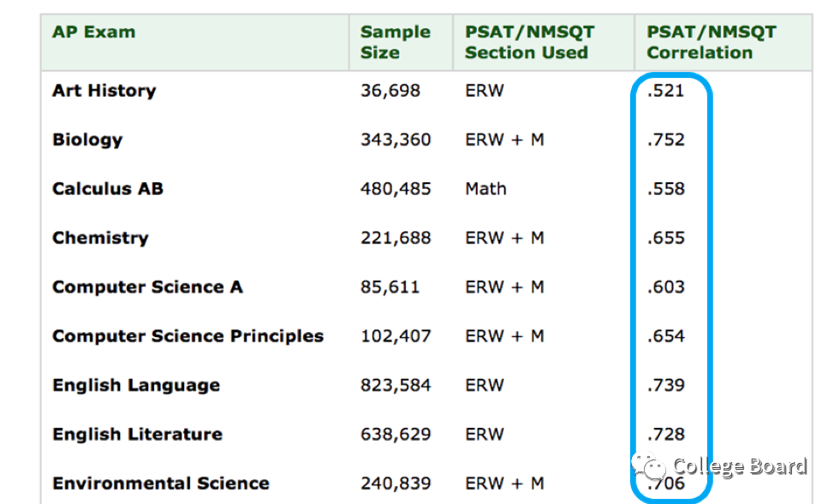This screenshot has height=504, width=834.
Task: Click the Biology correlation value .752
Action: point(666,139)
